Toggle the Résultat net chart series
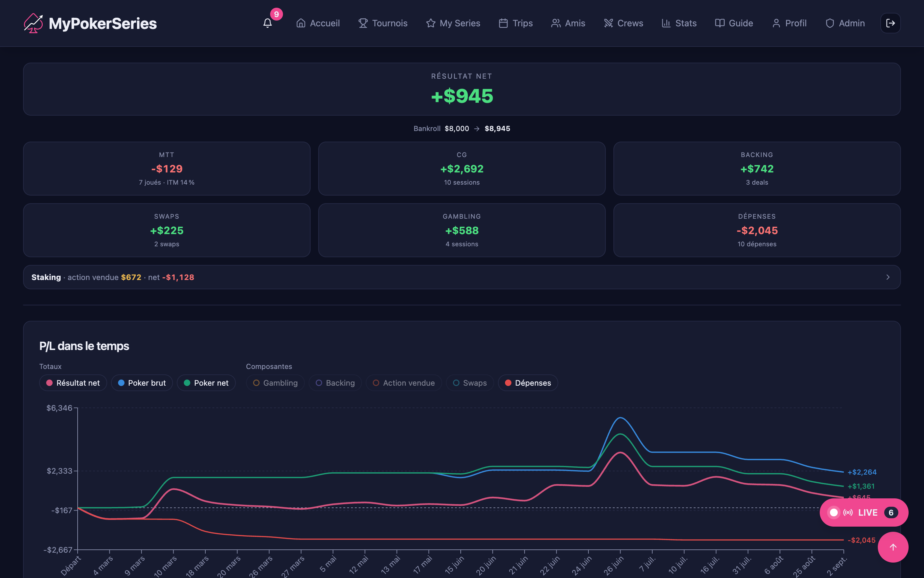 [x=73, y=383]
